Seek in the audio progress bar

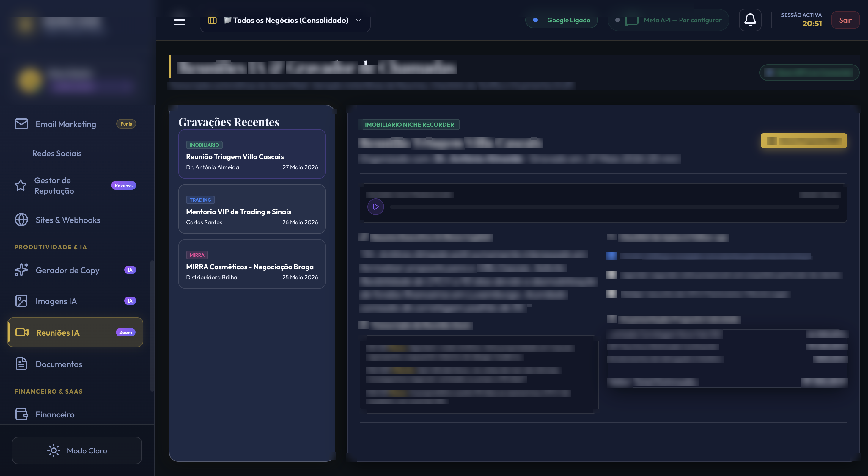tap(614, 207)
